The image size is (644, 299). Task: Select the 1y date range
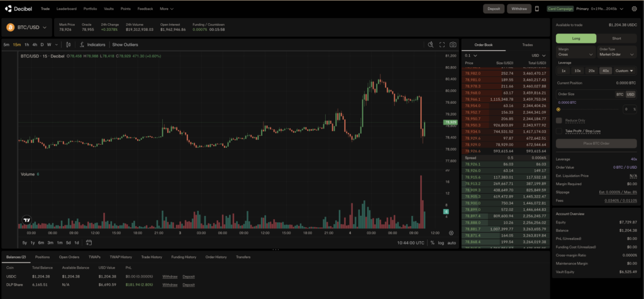[x=33, y=242]
